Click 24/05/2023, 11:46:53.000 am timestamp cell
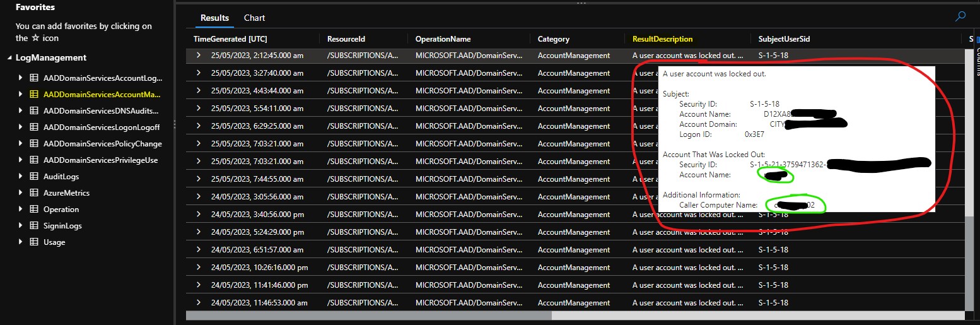Image resolution: width=980 pixels, height=325 pixels. coord(259,303)
